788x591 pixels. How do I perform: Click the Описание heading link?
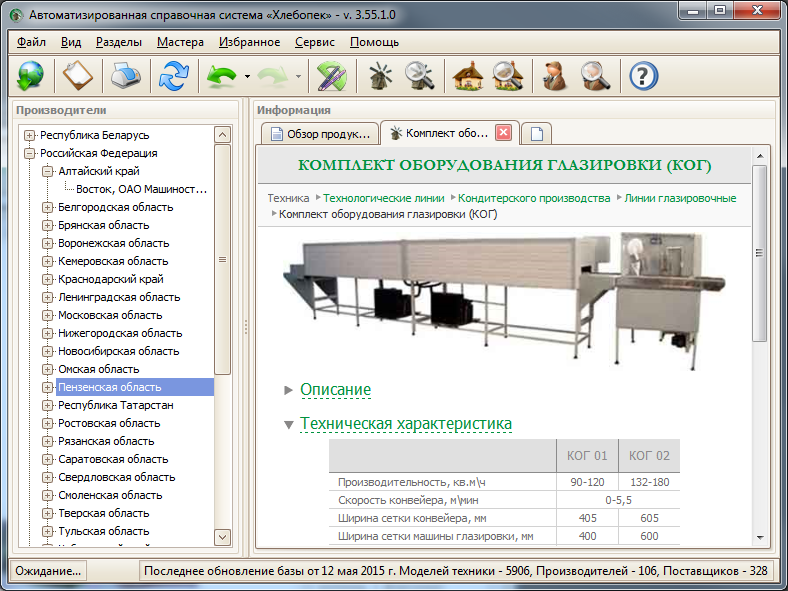point(335,389)
